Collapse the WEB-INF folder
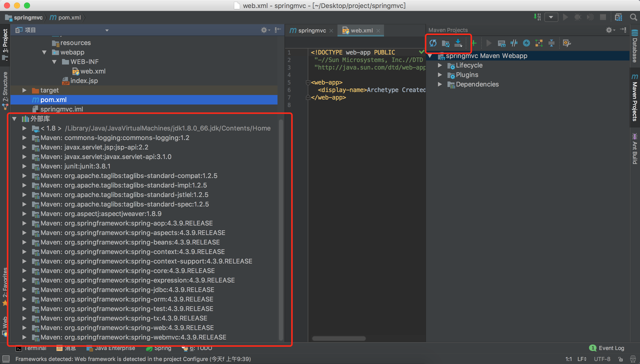The height and width of the screenshot is (364, 640). pyautogui.click(x=54, y=62)
